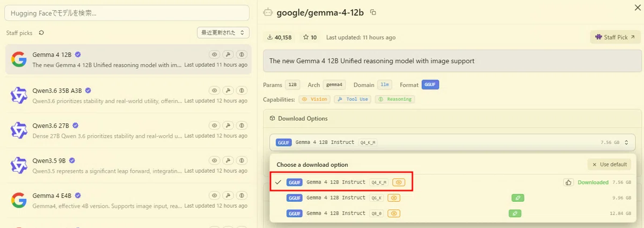
Task: Select the Qwen3.6 35B A3B model row
Action: [127, 95]
